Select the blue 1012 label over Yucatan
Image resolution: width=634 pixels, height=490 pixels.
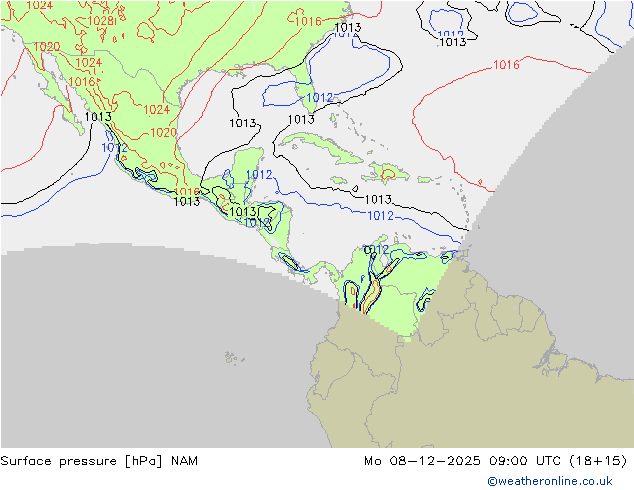point(259,175)
